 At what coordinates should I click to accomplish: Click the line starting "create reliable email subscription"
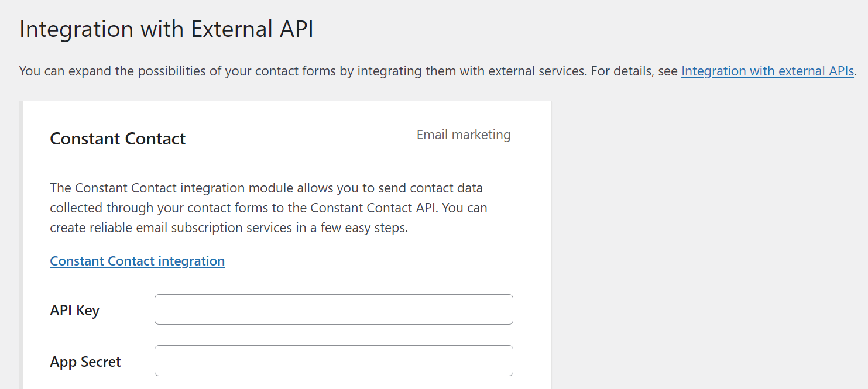pyautogui.click(x=228, y=228)
